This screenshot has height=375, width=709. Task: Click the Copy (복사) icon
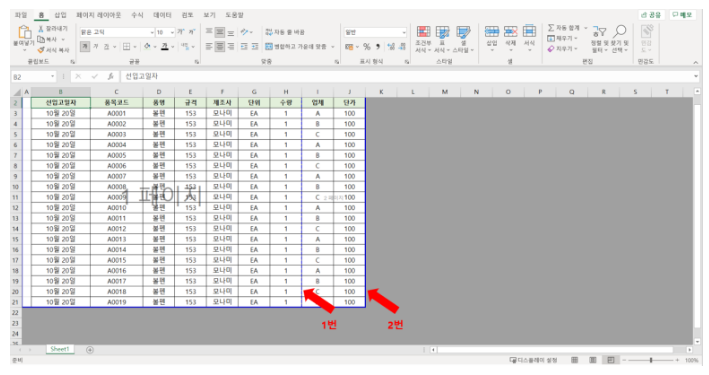(x=41, y=39)
